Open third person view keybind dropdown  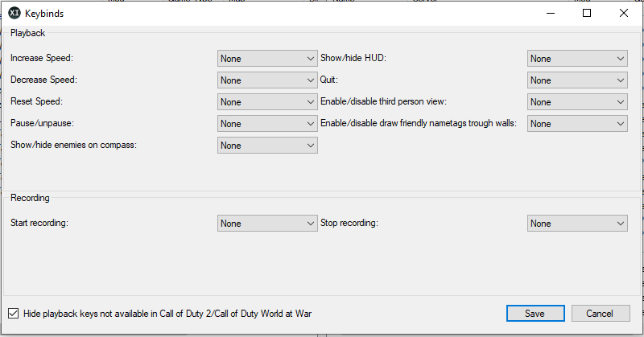(577, 102)
